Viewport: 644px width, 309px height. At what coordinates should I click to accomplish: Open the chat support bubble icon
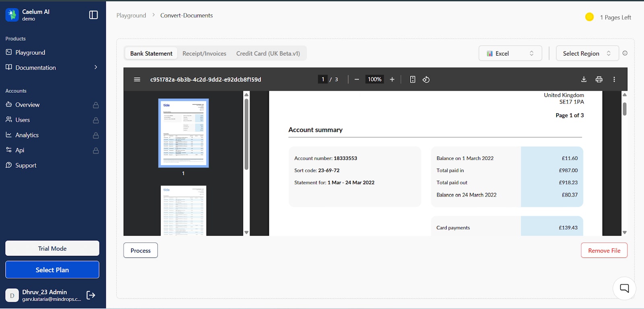[624, 288]
